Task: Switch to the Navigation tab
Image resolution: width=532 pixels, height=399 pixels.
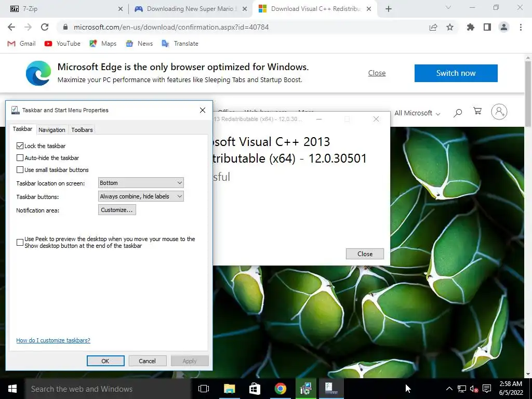Action: 51,129
